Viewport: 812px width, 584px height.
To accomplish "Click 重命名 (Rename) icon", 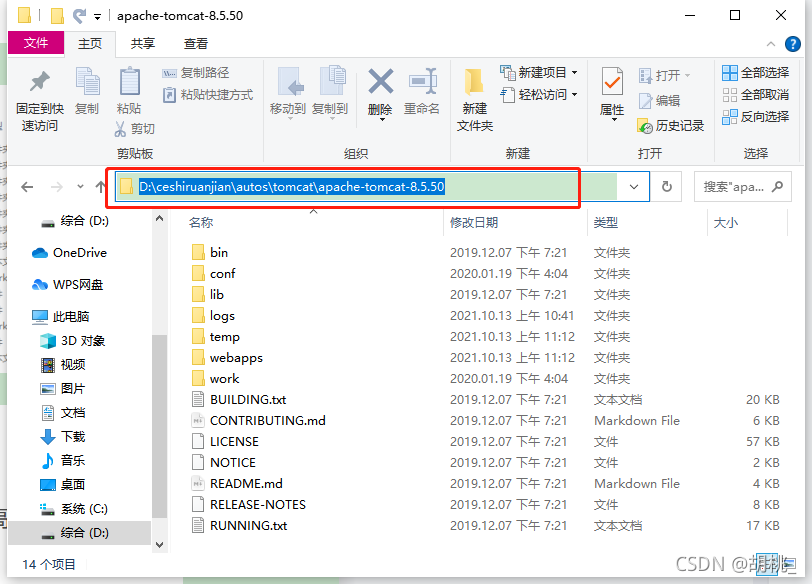I will 423,81.
